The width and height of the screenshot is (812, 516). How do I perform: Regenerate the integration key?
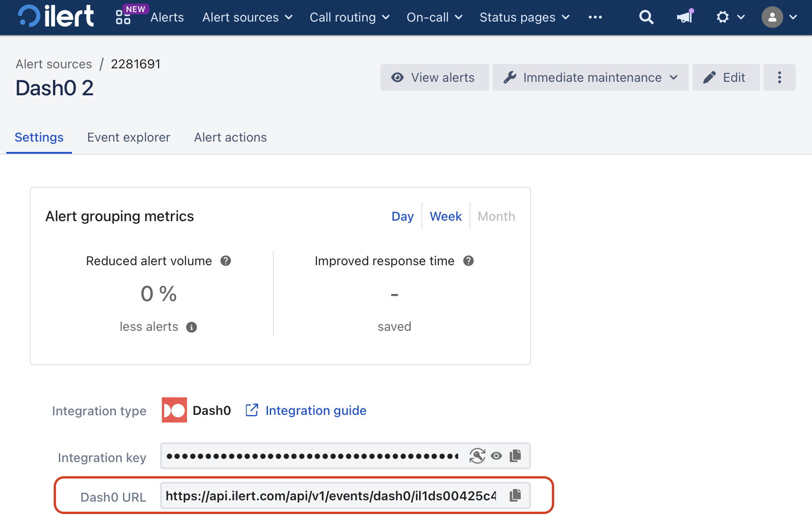[477, 456]
